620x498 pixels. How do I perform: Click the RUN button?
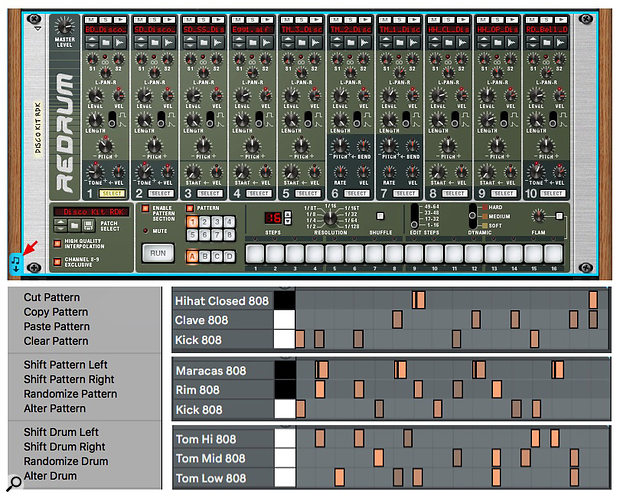[158, 253]
